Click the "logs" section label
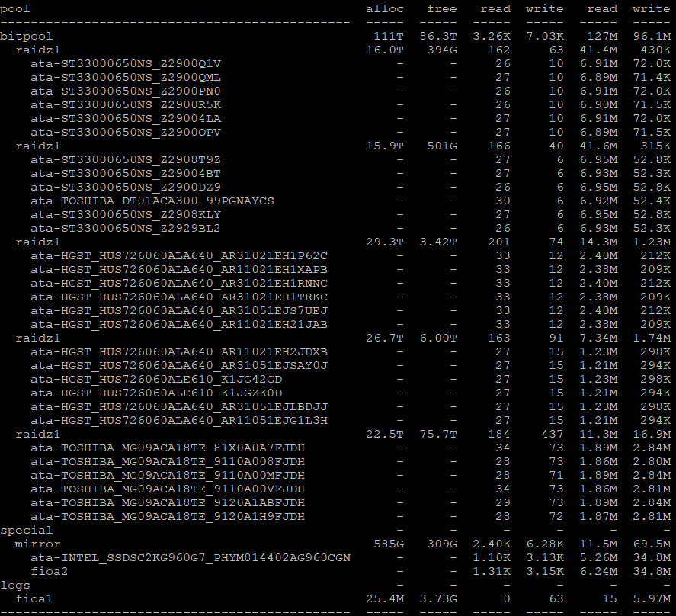Screen dimensions: 676x616 (15, 585)
